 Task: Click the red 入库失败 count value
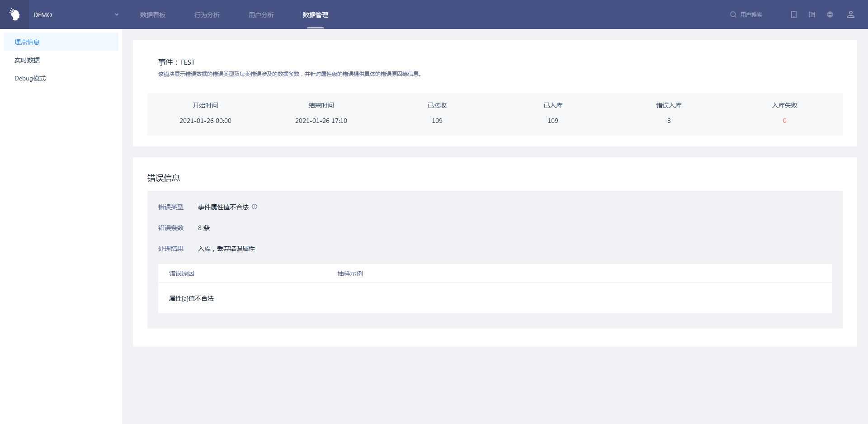click(784, 121)
